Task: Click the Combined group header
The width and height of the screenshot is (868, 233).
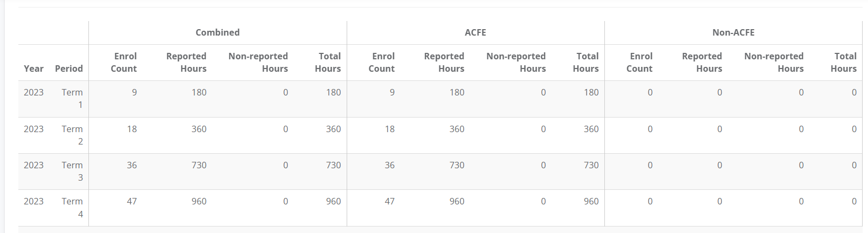Action: [x=217, y=32]
